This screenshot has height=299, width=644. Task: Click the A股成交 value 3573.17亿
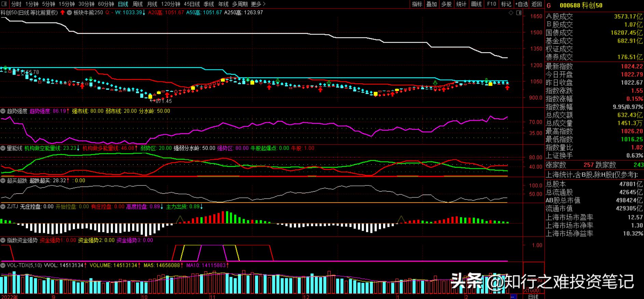click(629, 16)
